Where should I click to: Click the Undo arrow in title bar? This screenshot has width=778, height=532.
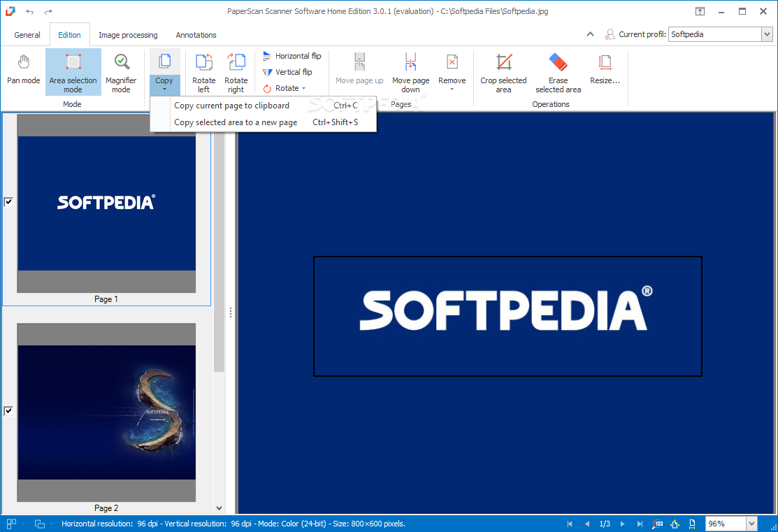click(30, 11)
